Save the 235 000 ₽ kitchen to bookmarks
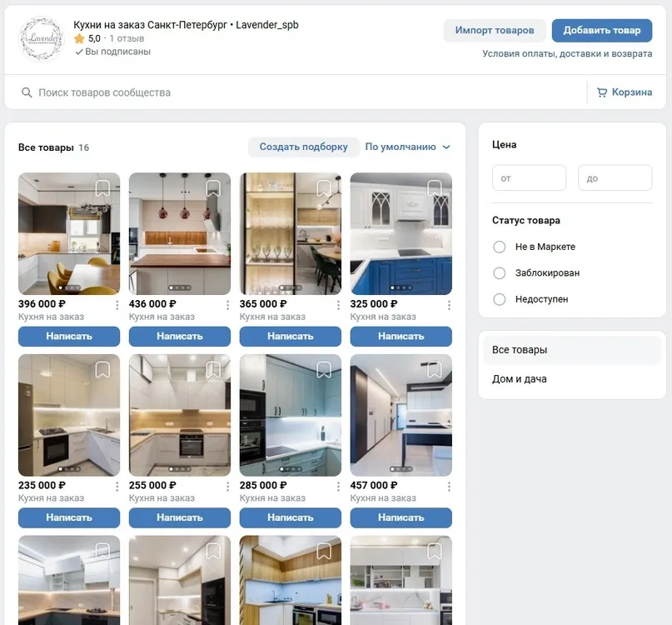 [102, 370]
